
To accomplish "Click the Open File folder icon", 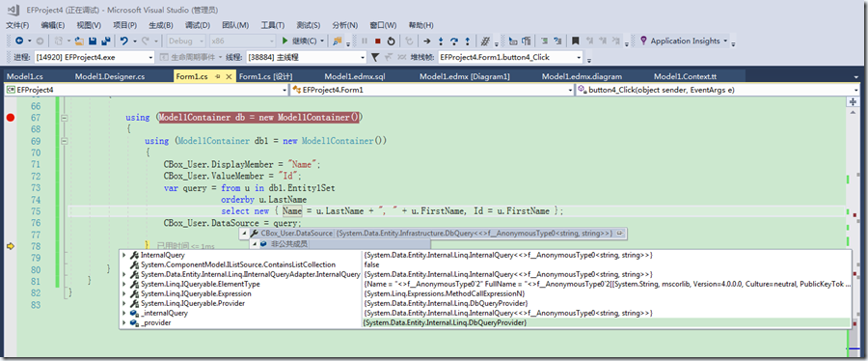I will 79,41.
